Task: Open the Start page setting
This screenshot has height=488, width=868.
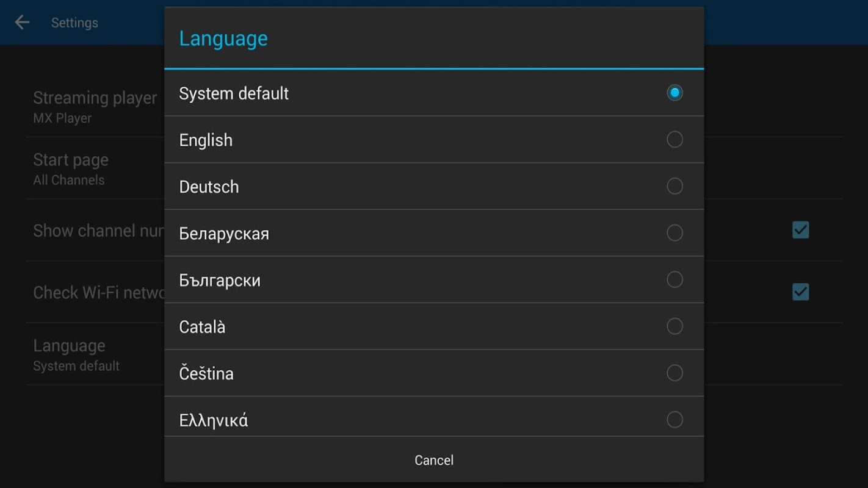Action: coord(70,168)
